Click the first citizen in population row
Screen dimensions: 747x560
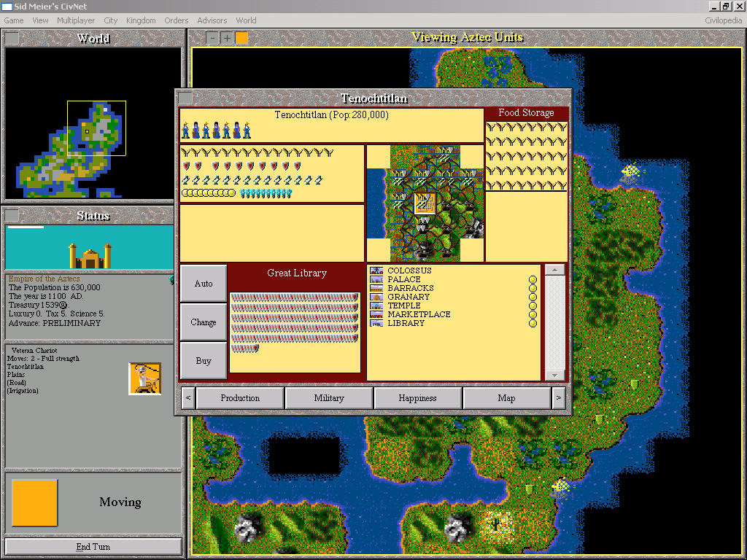coord(185,130)
